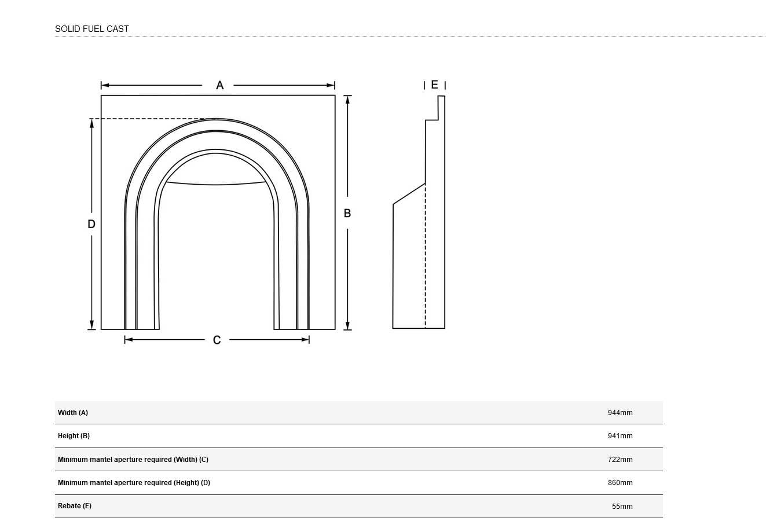Click the 'SOLID FUEL CAST' heading
The height and width of the screenshot is (532, 766).
click(92, 29)
